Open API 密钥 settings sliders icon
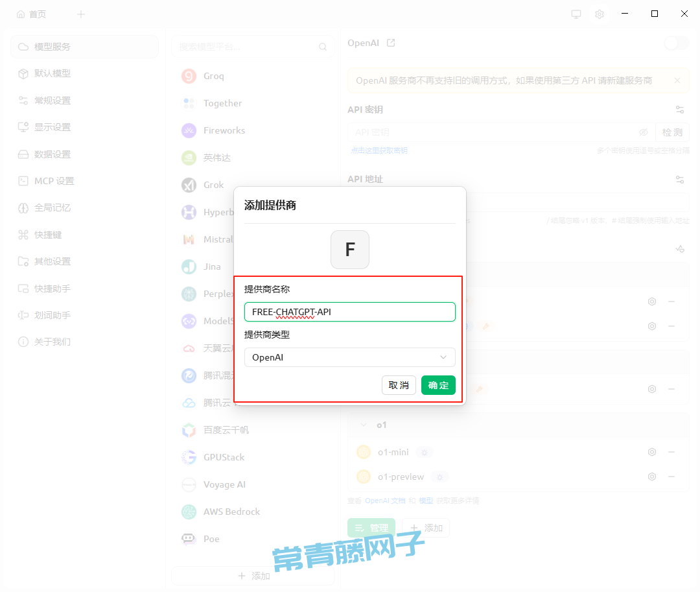The width and height of the screenshot is (700, 592). (679, 110)
